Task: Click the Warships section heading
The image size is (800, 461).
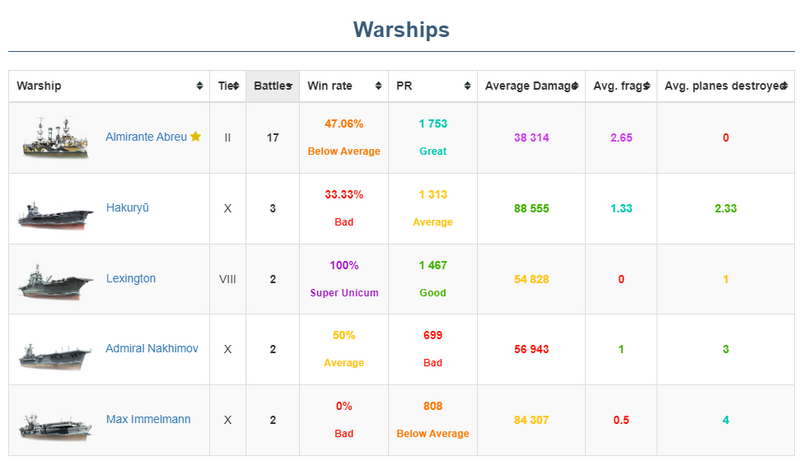Action: click(401, 29)
